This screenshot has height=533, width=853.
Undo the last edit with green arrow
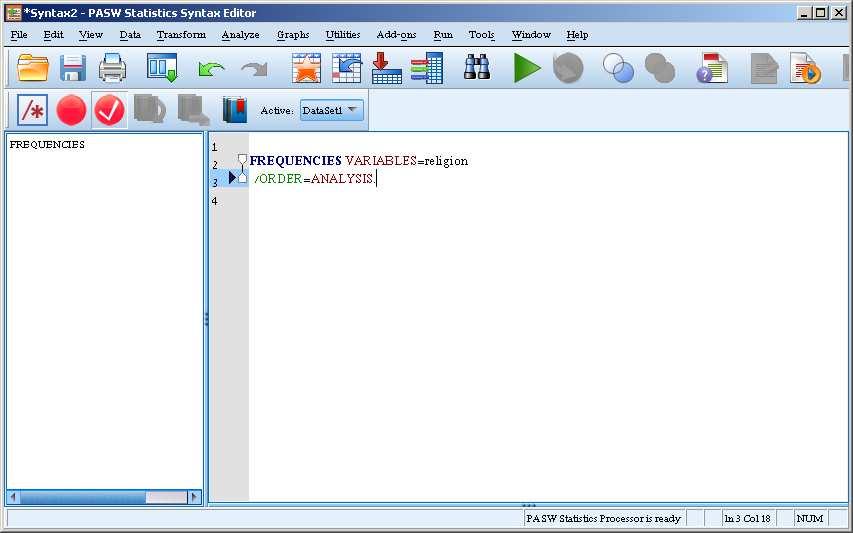pos(211,69)
